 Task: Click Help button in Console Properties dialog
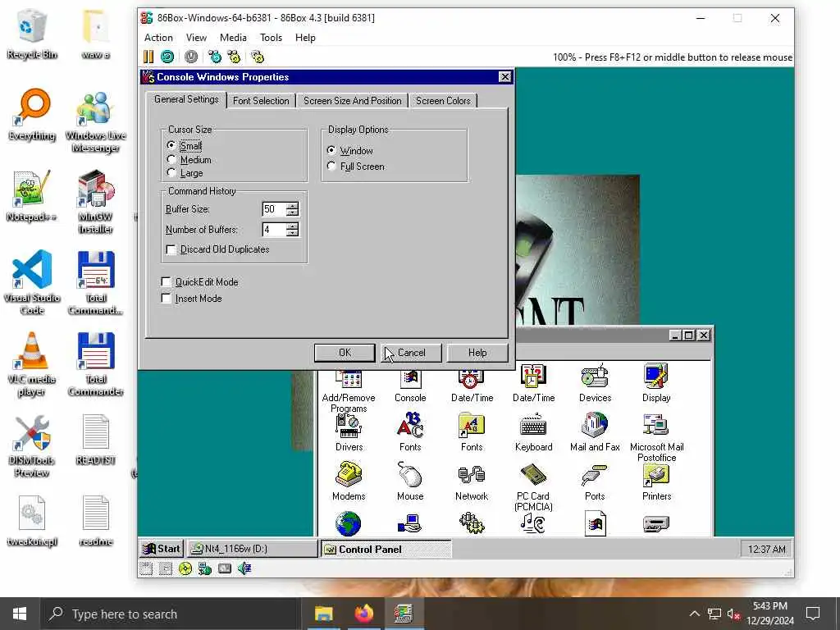click(x=477, y=353)
